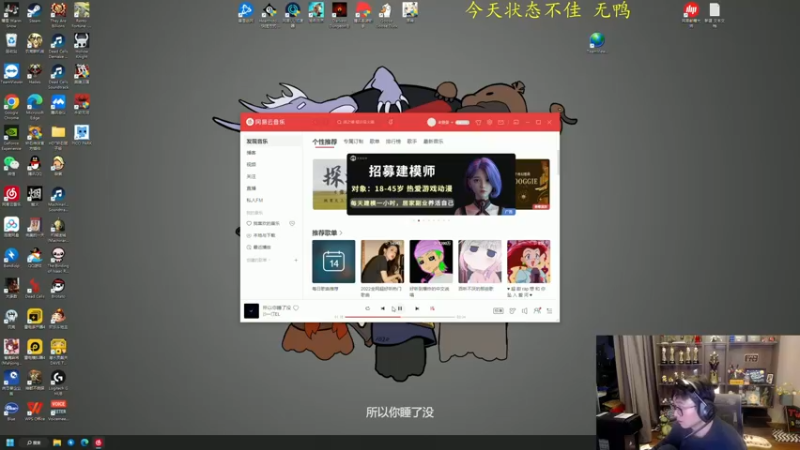Open File Explorer from the taskbar

[x=57, y=442]
